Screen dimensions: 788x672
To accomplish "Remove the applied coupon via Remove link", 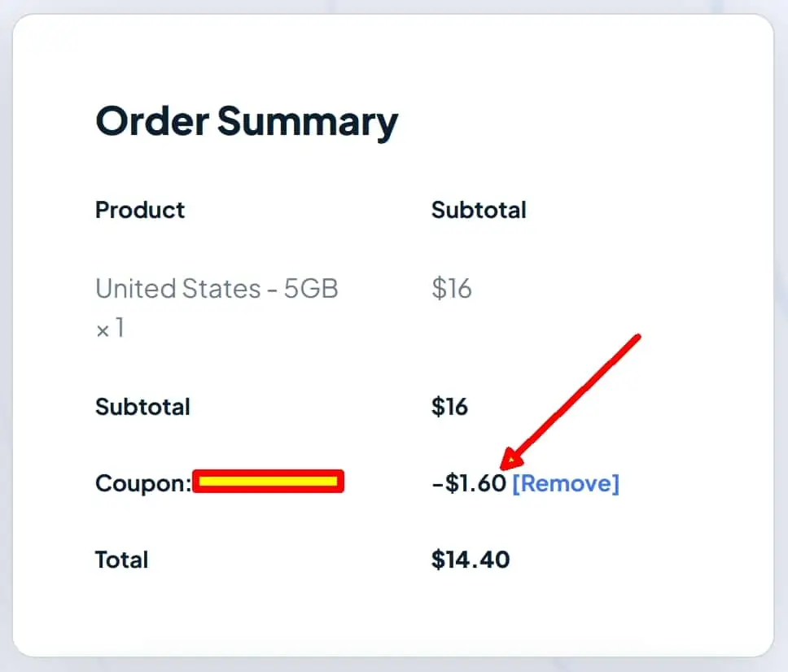I will coord(566,483).
